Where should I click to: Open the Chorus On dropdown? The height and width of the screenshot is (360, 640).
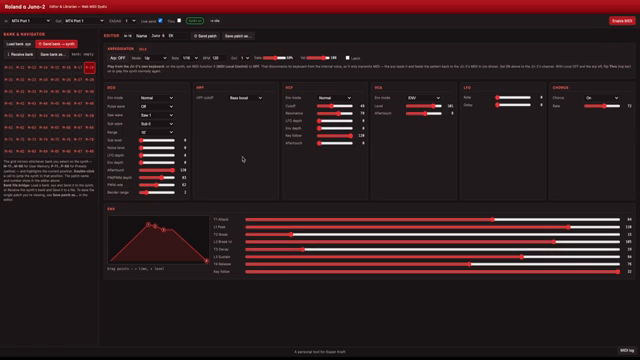tap(602, 98)
